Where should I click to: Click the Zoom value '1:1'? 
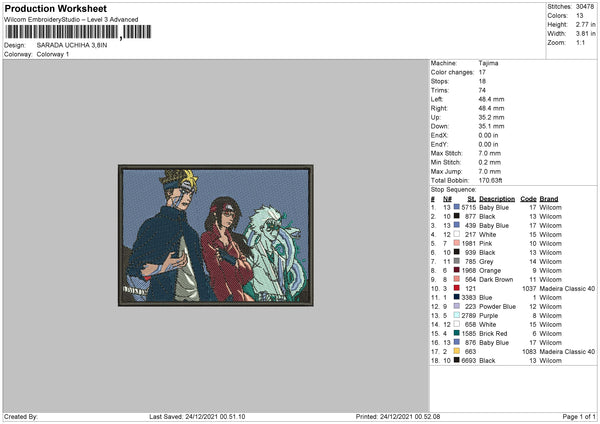(580, 42)
